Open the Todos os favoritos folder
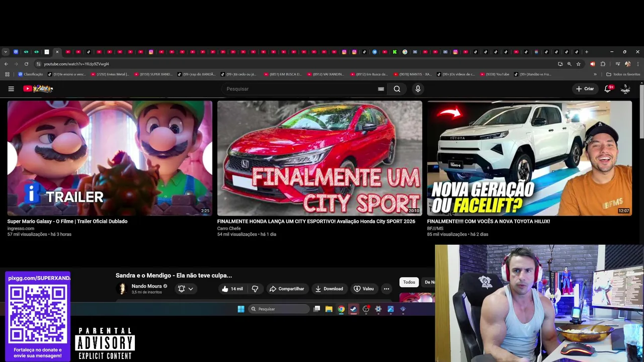This screenshot has height=362, width=644. pos(623,74)
